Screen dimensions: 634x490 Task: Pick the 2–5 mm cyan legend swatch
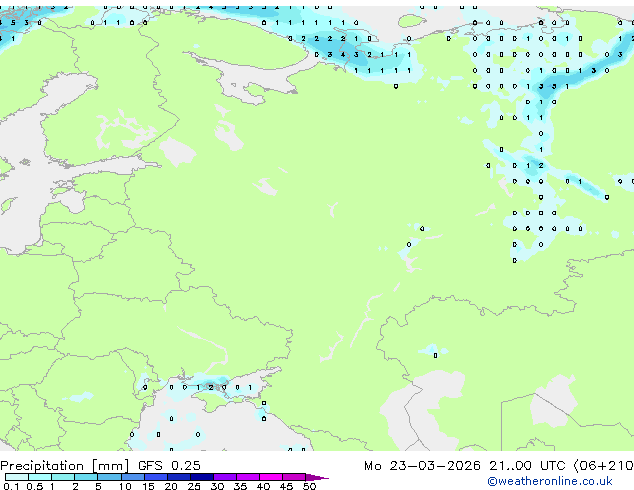(x=86, y=477)
